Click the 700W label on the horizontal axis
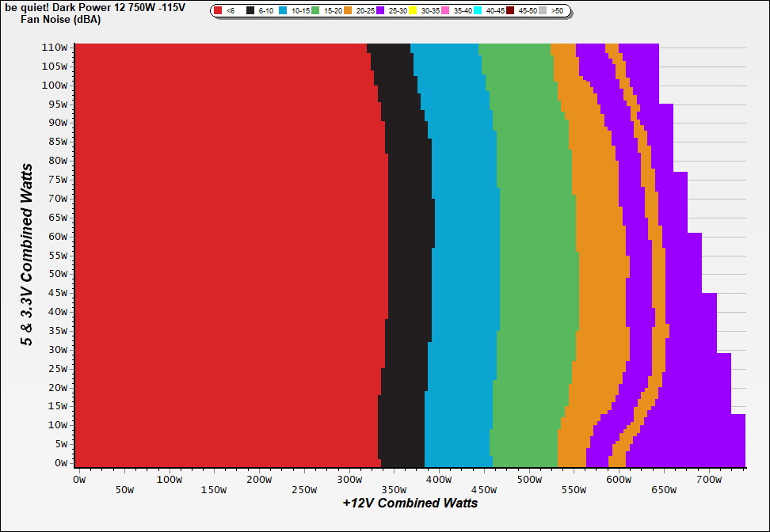 coord(708,480)
